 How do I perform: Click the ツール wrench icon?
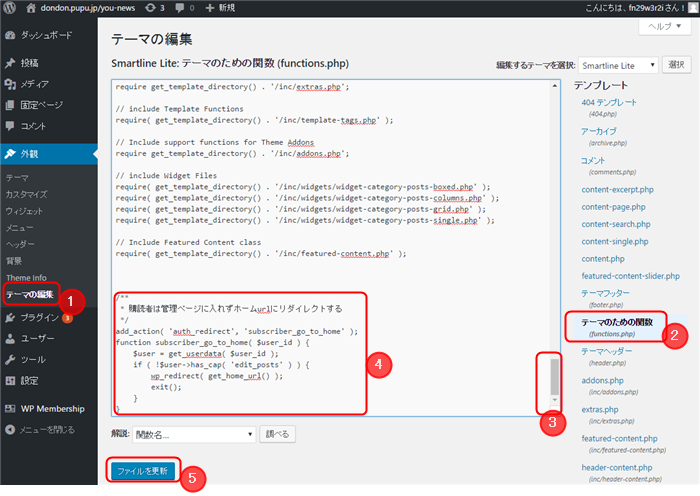[x=10, y=359]
